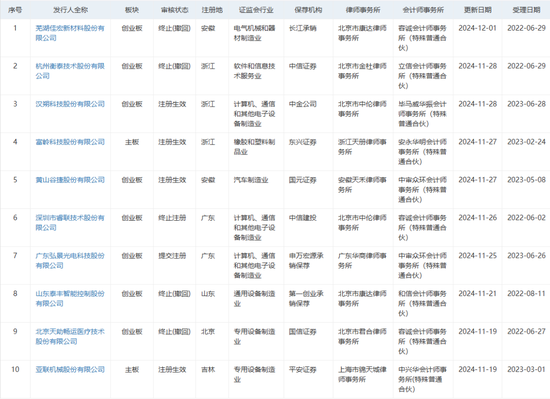Select the acceptance date 2022-06-02
Screen dimensions: 550x399
click(526, 218)
